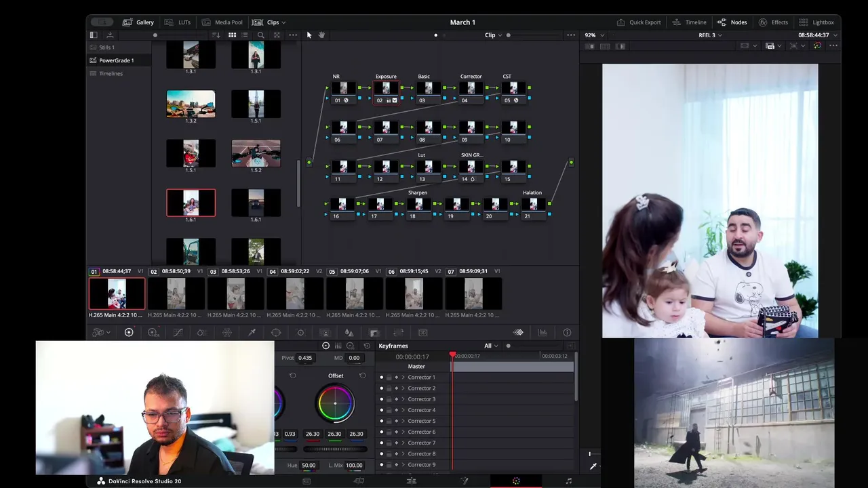Switch gallery to thumbnail grid view
868x488 pixels.
tap(232, 35)
